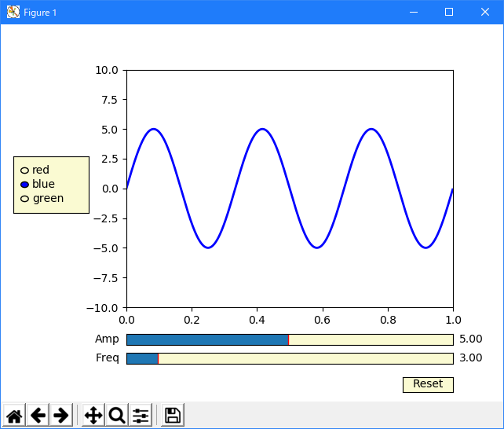
Task: Switch line color to green
Action: point(24,199)
